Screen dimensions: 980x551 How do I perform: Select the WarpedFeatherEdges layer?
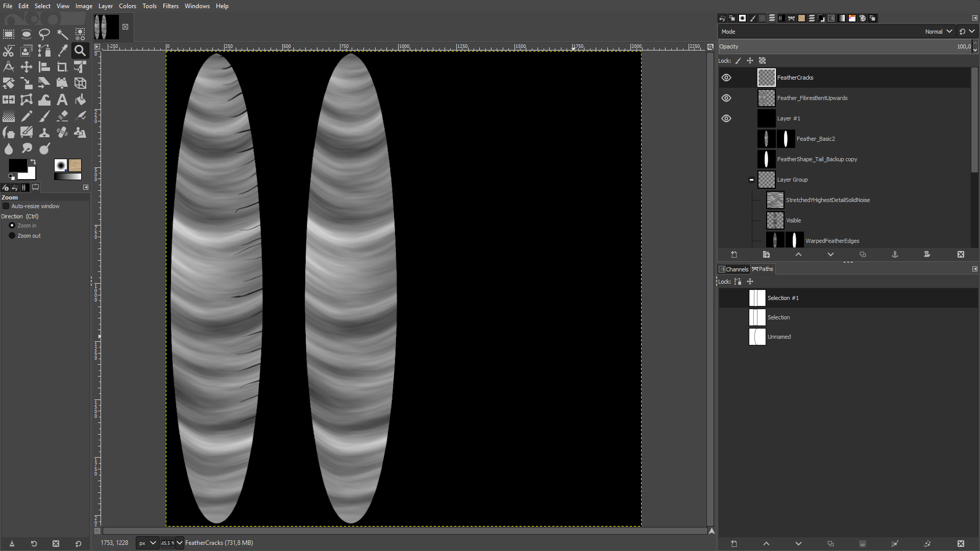click(x=832, y=240)
